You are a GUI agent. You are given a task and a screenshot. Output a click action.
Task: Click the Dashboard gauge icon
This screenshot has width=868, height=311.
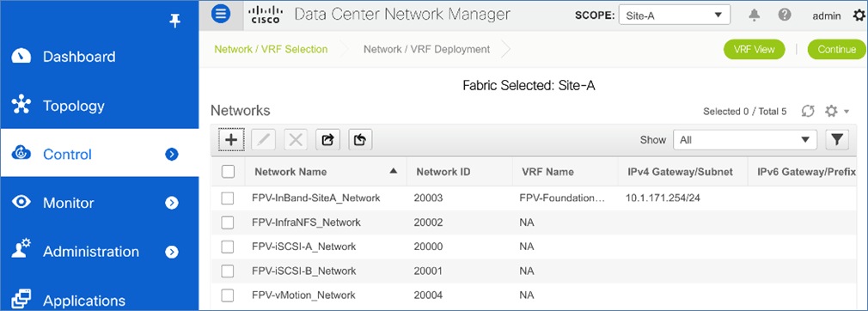[21, 56]
